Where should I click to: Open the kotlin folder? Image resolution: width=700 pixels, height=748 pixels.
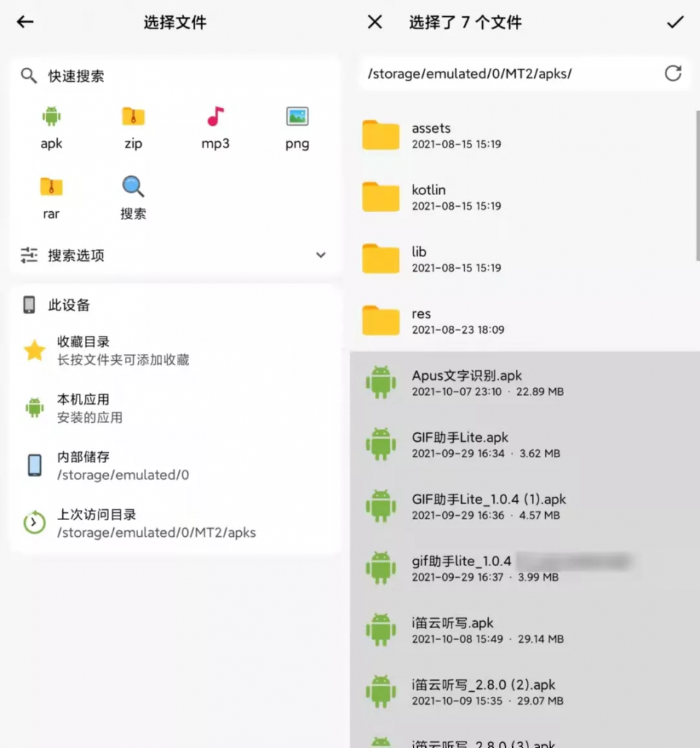click(x=523, y=197)
